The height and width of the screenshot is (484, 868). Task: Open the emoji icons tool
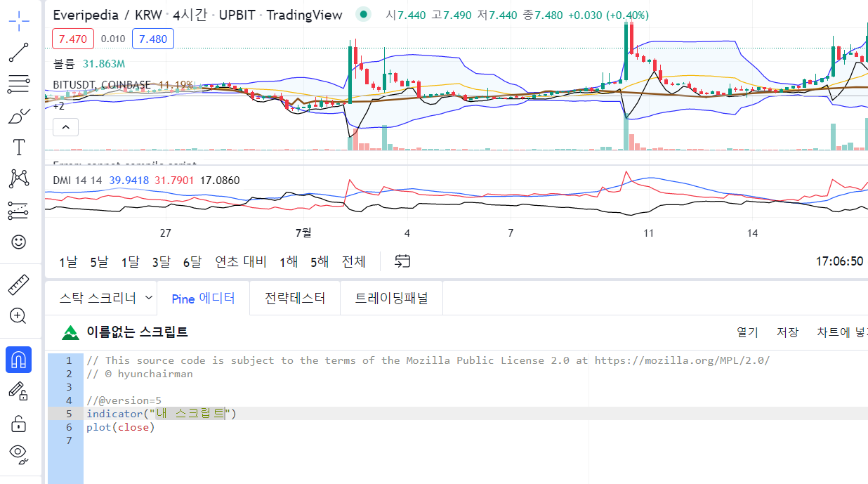[x=19, y=242]
